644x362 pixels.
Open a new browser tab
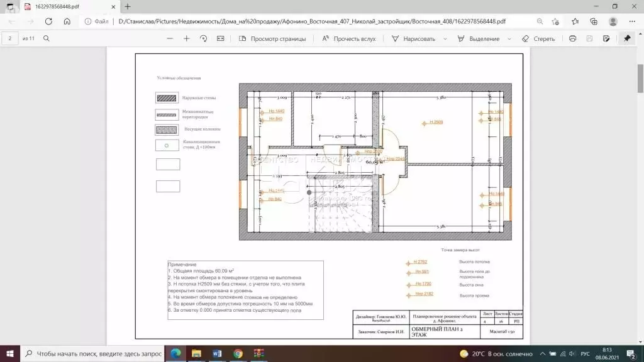pyautogui.click(x=128, y=6)
